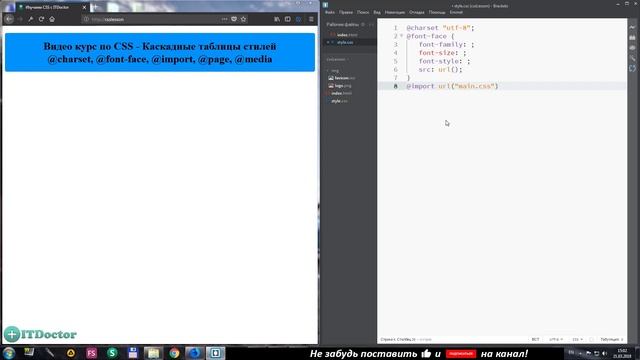Open the working files gear settings icon
640x360 pixels.
point(363,24)
